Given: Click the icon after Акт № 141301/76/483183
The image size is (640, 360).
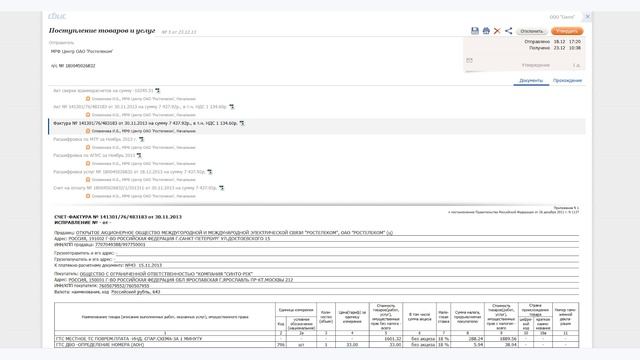Looking at the screenshot, I should (x=231, y=107).
